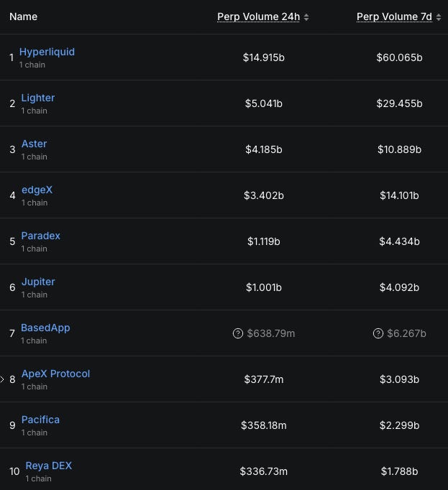The width and height of the screenshot is (448, 490).
Task: Open the ApeX Protocol link
Action: tap(55, 374)
